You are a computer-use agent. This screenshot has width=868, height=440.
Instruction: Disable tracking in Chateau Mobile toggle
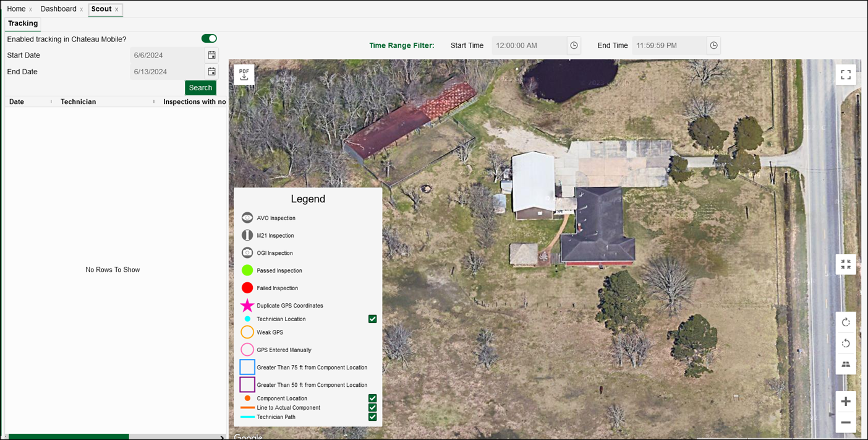coord(209,39)
